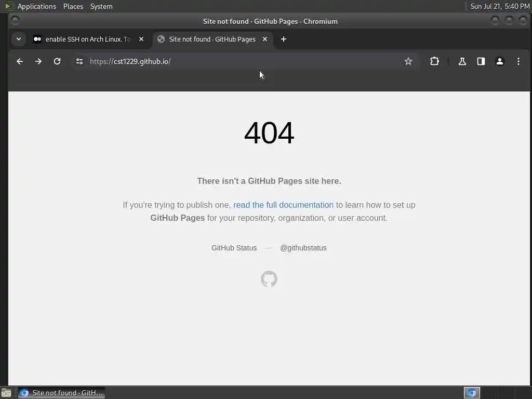Close the 'Site not found' tab
Image resolution: width=532 pixels, height=399 pixels.
click(265, 39)
